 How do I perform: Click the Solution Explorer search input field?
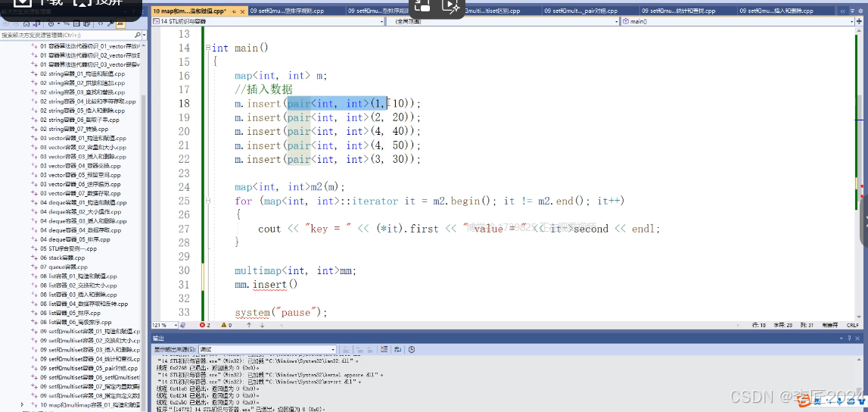[x=67, y=35]
